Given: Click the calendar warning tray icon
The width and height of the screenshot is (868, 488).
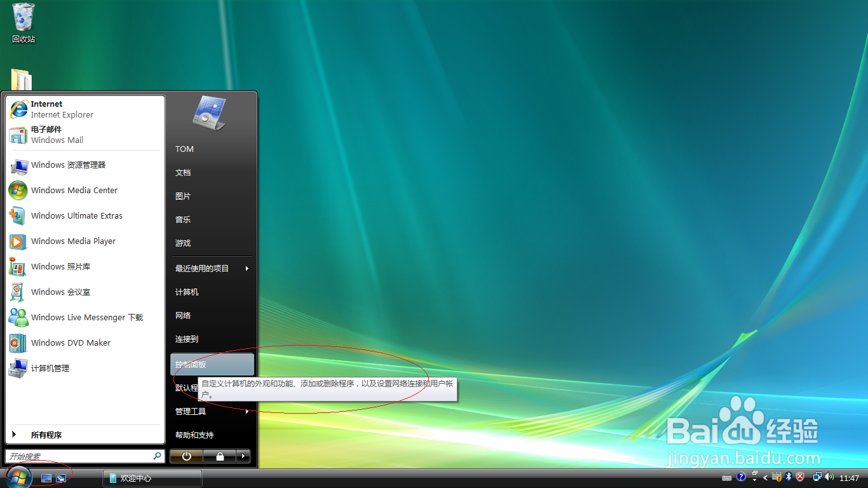Looking at the screenshot, I should [776, 477].
